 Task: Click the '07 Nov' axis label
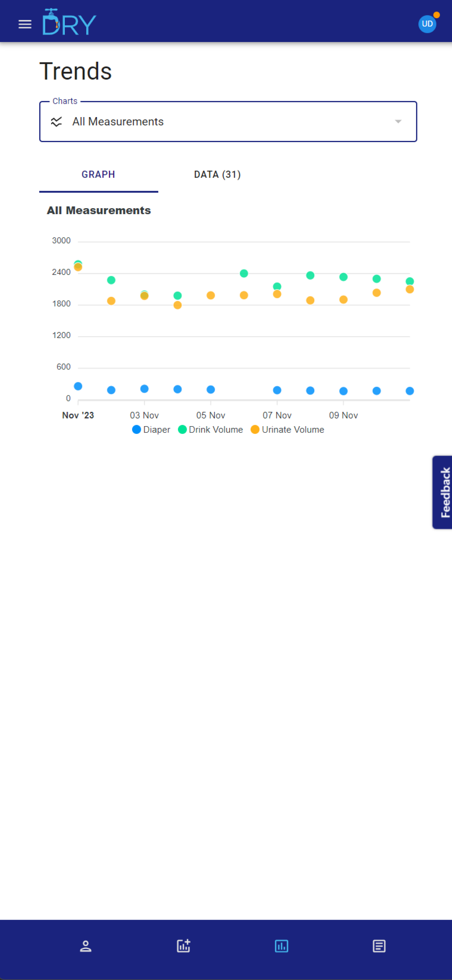277,415
